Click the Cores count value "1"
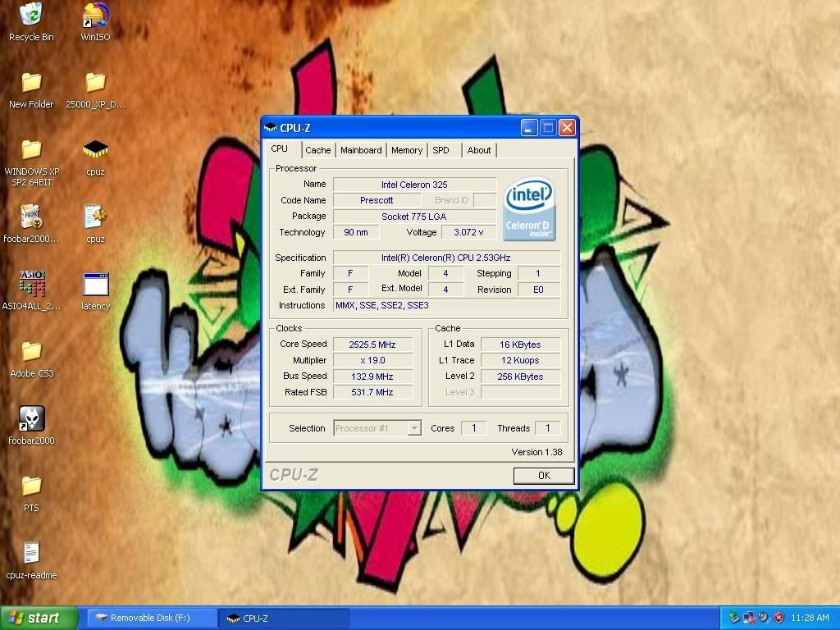 click(473, 428)
